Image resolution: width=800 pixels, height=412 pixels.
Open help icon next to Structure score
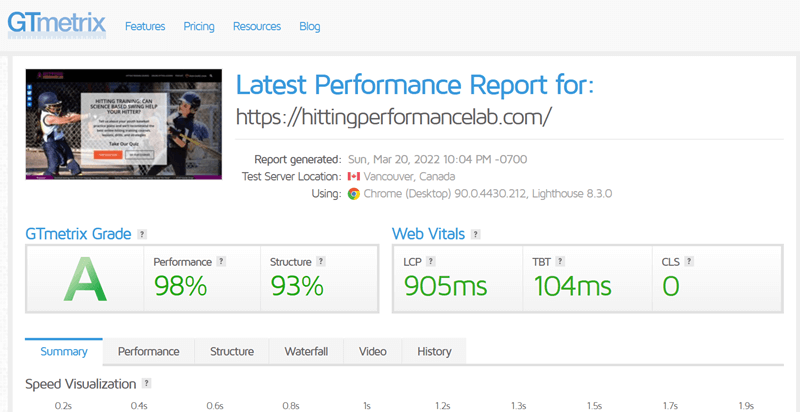(320, 262)
